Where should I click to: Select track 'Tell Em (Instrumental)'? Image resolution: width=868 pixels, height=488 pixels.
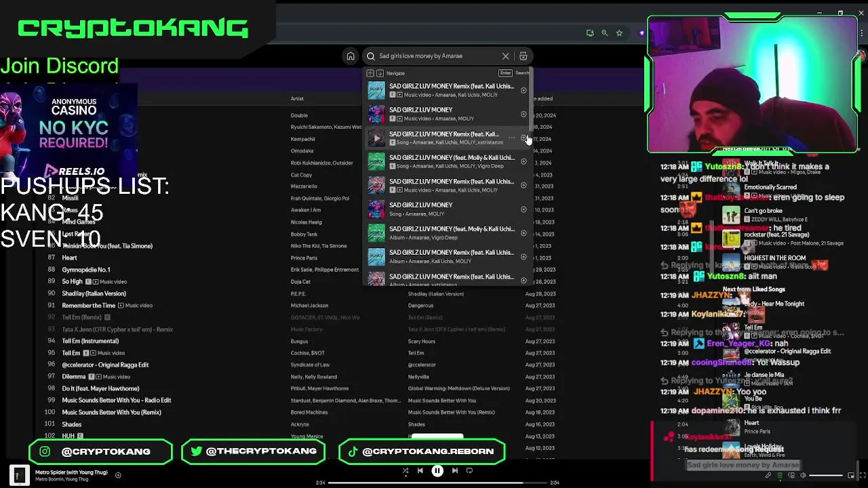tap(90, 341)
